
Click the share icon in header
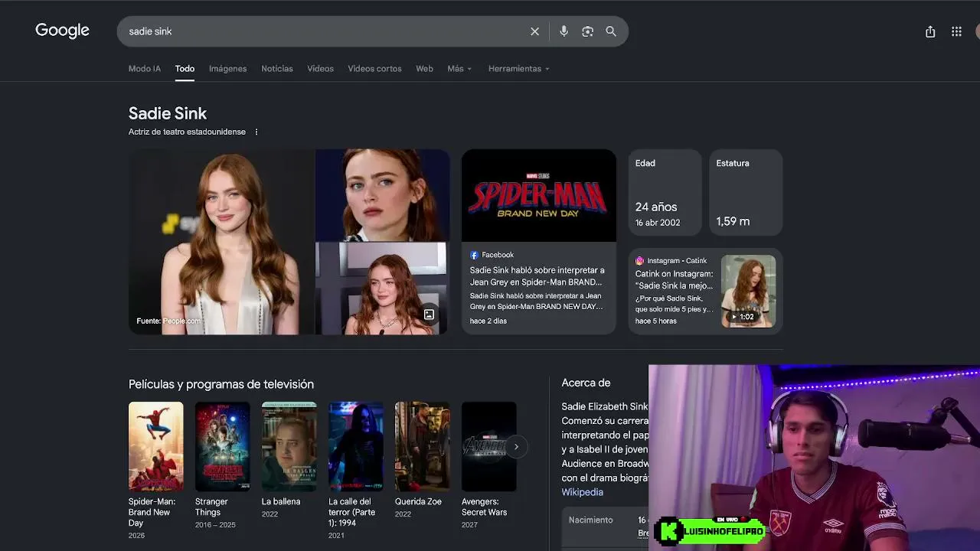[930, 31]
